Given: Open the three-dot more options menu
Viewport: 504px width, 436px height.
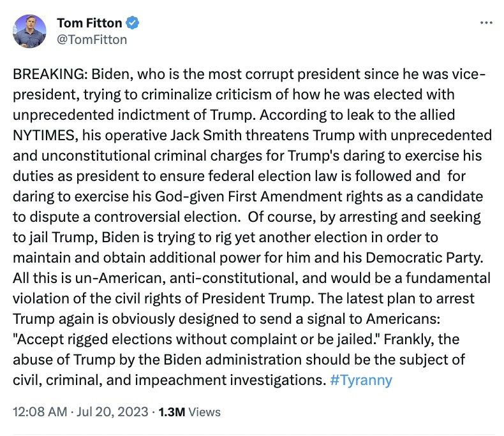Looking at the screenshot, I should [x=486, y=23].
